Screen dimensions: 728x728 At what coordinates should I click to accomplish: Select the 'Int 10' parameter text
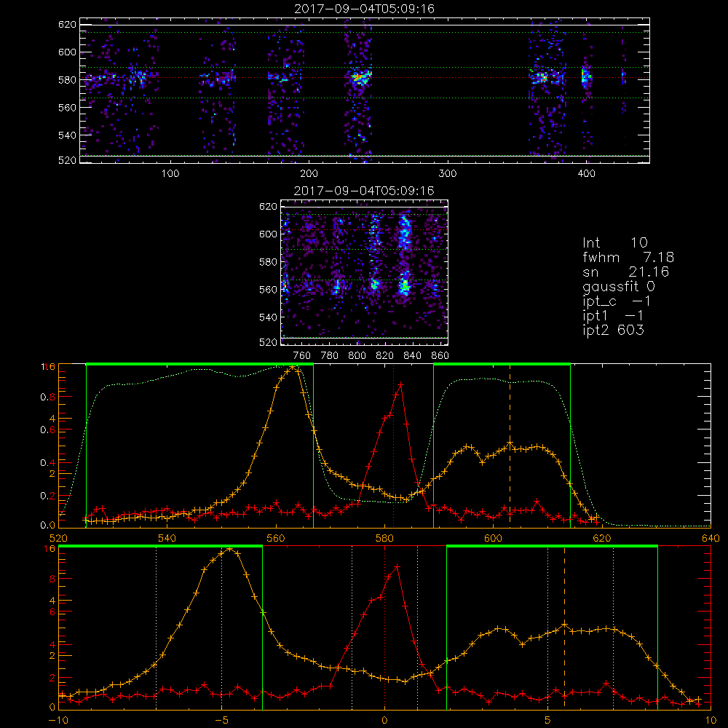tap(615, 242)
